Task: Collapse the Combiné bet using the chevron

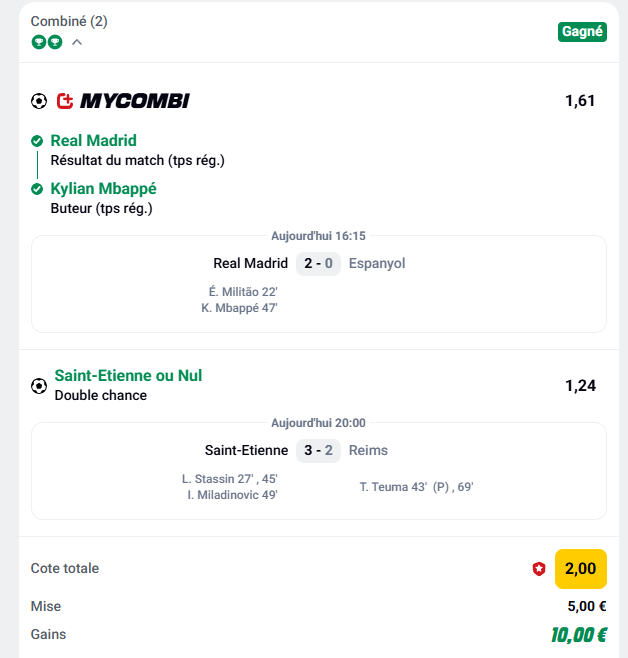Action: click(x=77, y=42)
